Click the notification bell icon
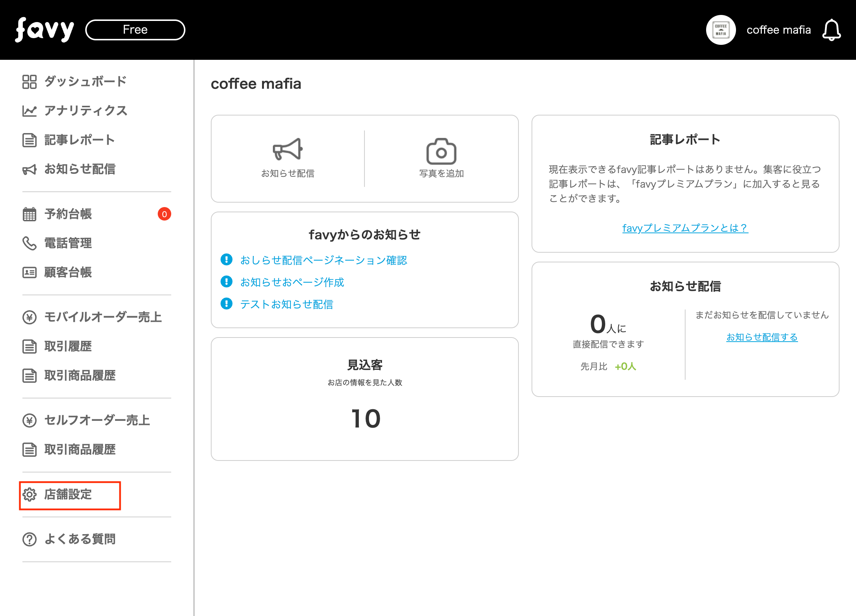The image size is (856, 616). (x=831, y=30)
